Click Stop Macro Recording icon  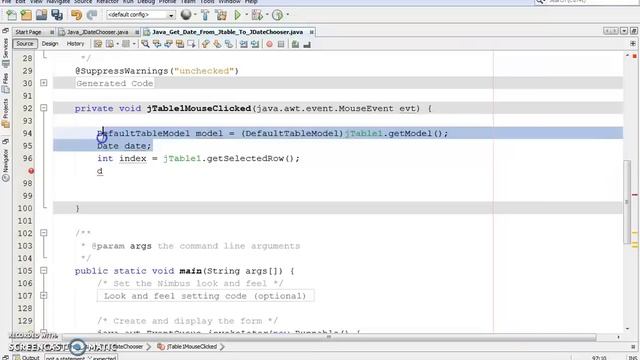click(281, 44)
